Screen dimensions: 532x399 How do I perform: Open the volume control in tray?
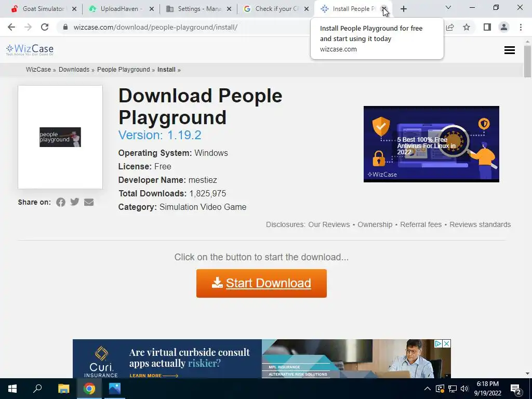(464, 389)
